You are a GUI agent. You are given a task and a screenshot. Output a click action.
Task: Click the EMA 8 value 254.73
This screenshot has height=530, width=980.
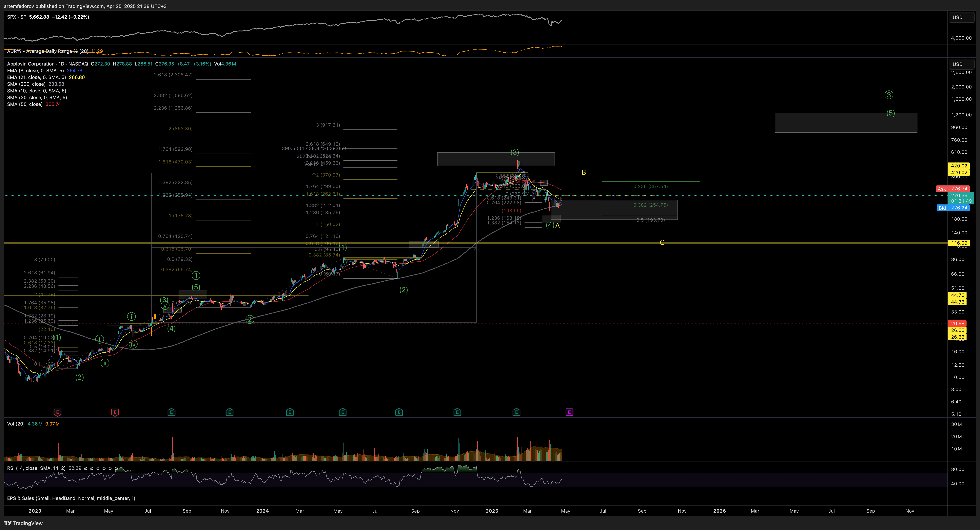pyautogui.click(x=75, y=71)
